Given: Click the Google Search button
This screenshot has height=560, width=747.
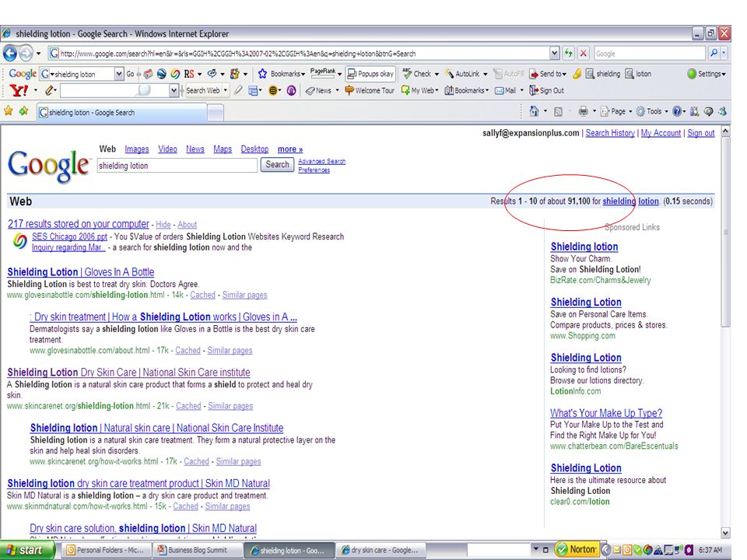Looking at the screenshot, I should pos(277,165).
